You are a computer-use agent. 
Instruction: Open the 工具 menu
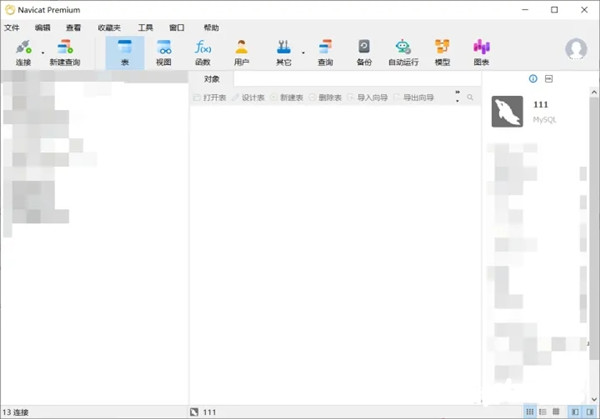pos(145,28)
